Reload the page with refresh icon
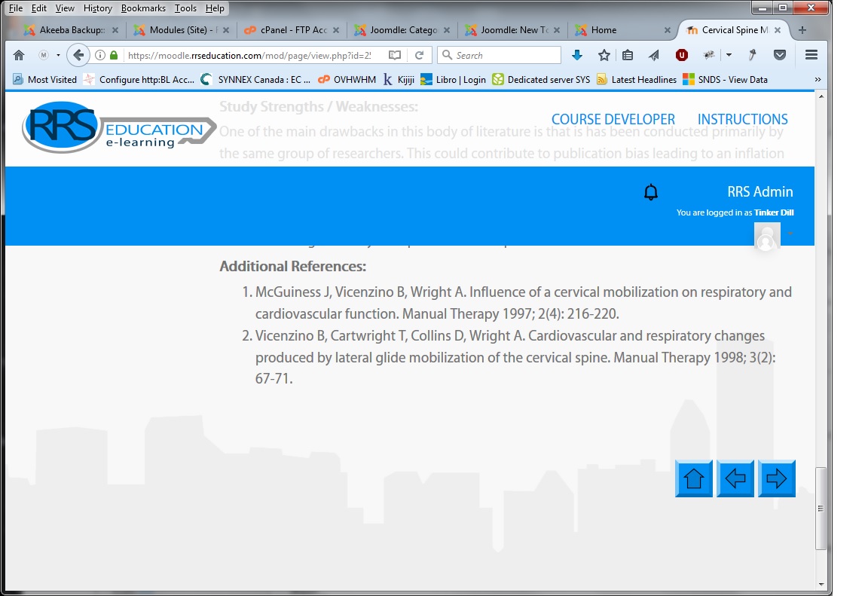Viewport: 868px width, 596px height. 420,55
